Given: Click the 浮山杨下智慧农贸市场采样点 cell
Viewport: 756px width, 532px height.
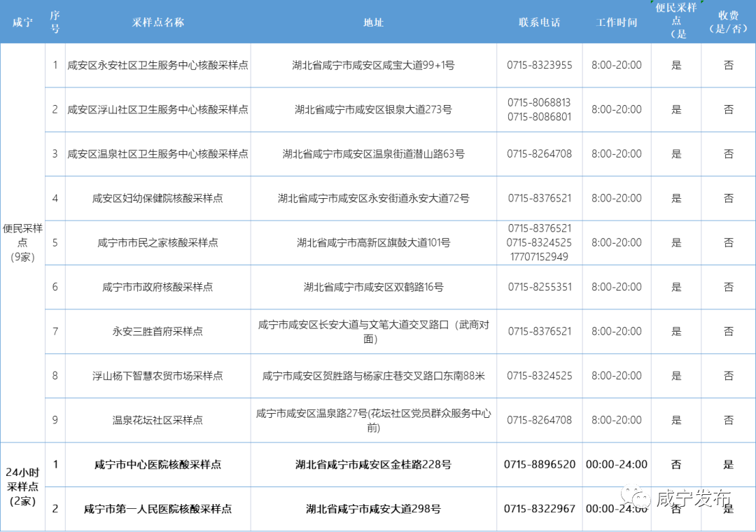Looking at the screenshot, I should pyautogui.click(x=157, y=376).
